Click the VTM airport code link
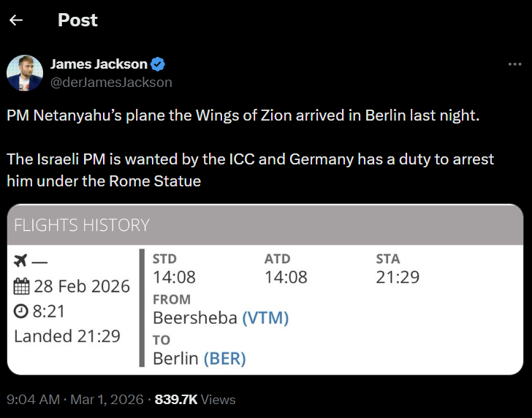Viewport: 532px width, 418px height. click(265, 318)
